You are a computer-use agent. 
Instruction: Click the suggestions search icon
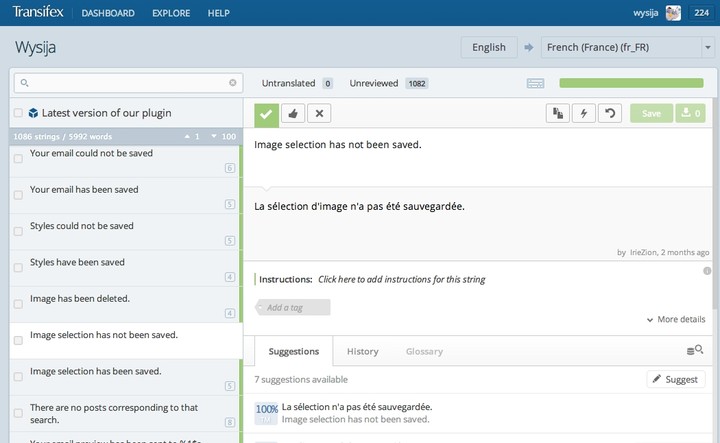[x=695, y=350]
